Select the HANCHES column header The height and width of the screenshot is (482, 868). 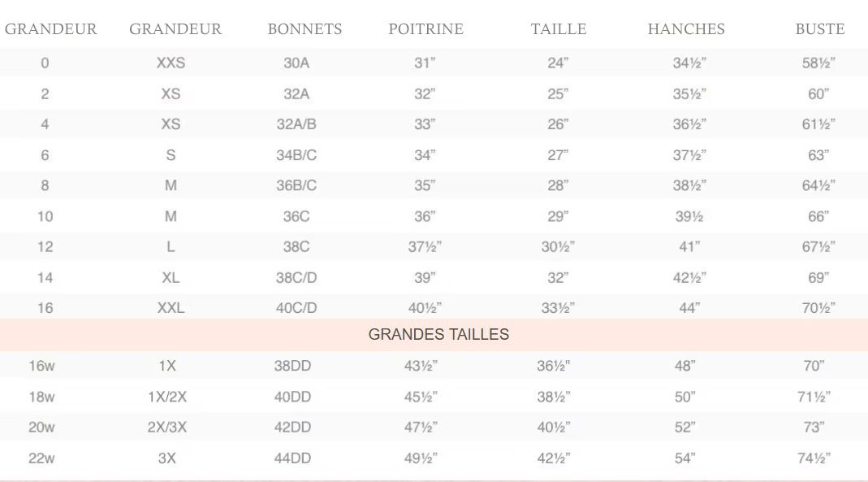point(686,28)
